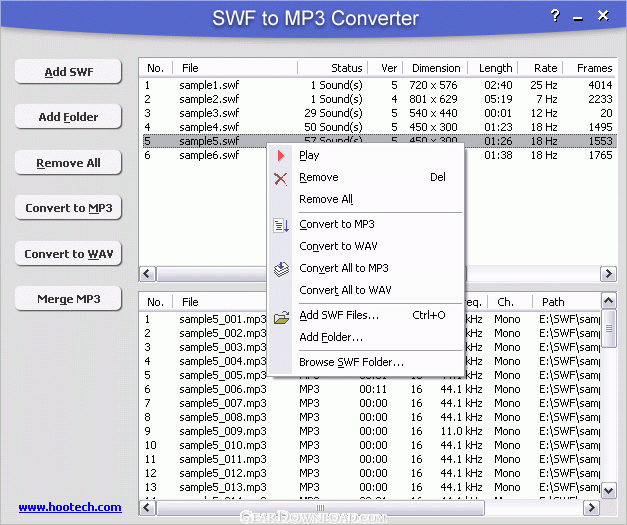
Task: Click the 720 x 576 dimension cell
Action: (433, 85)
